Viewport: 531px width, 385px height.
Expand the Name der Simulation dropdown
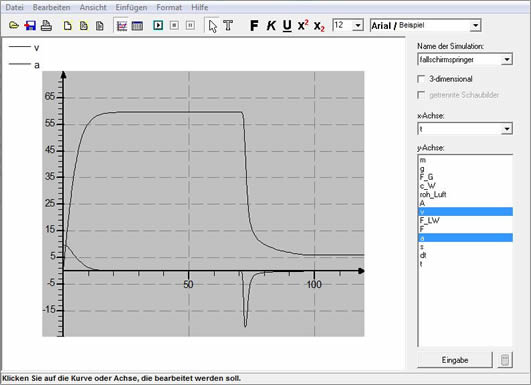[x=507, y=60]
